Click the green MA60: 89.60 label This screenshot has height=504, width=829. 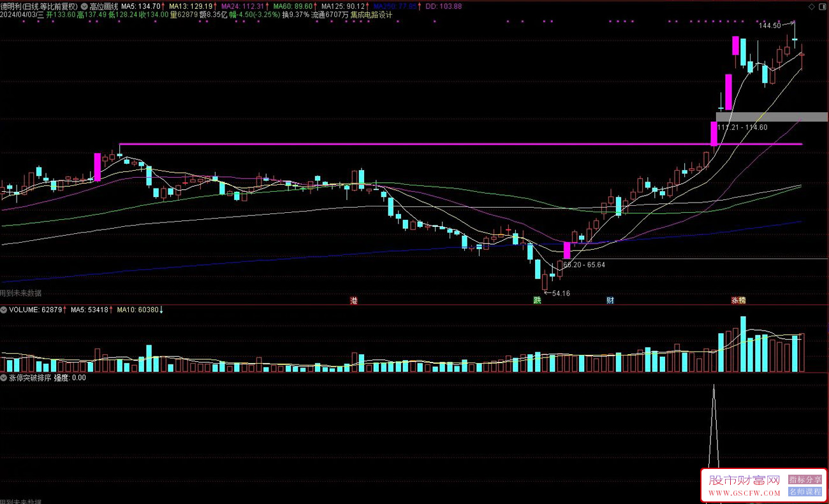tap(293, 6)
